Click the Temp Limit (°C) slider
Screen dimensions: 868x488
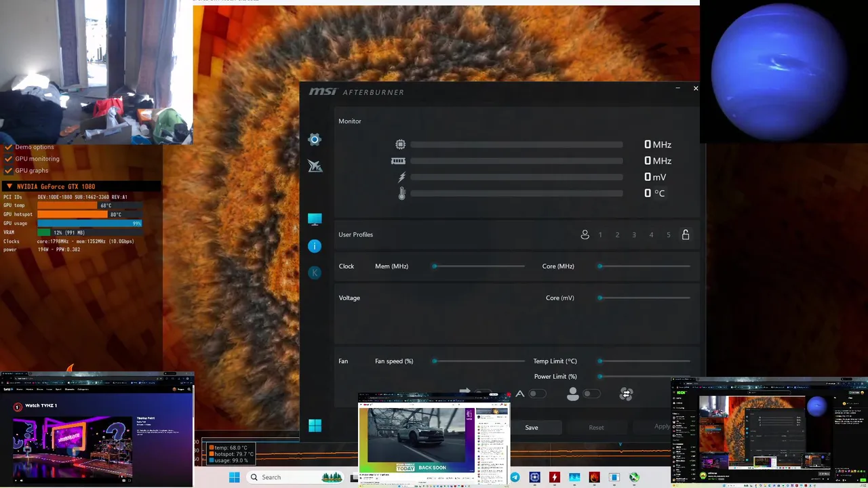coord(644,361)
